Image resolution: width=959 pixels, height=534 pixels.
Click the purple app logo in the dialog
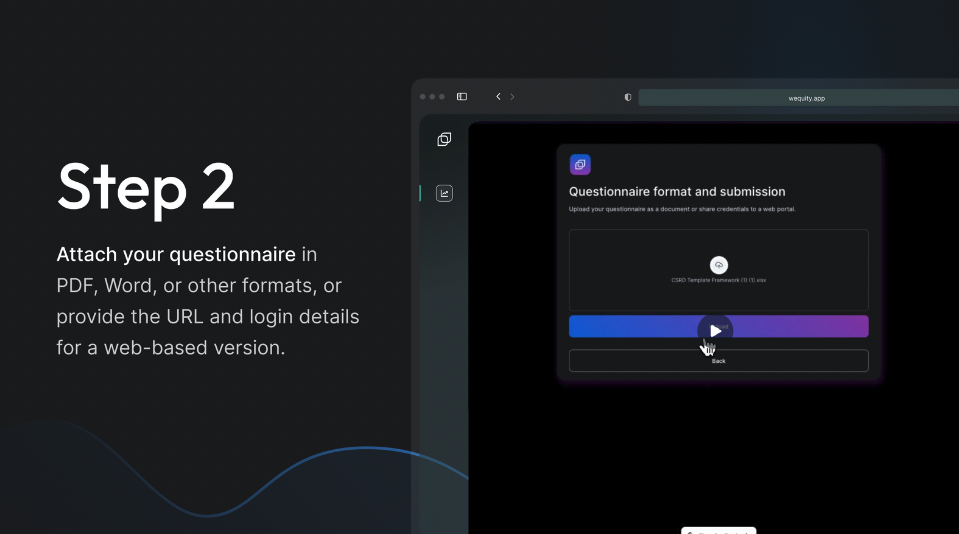tap(580, 164)
